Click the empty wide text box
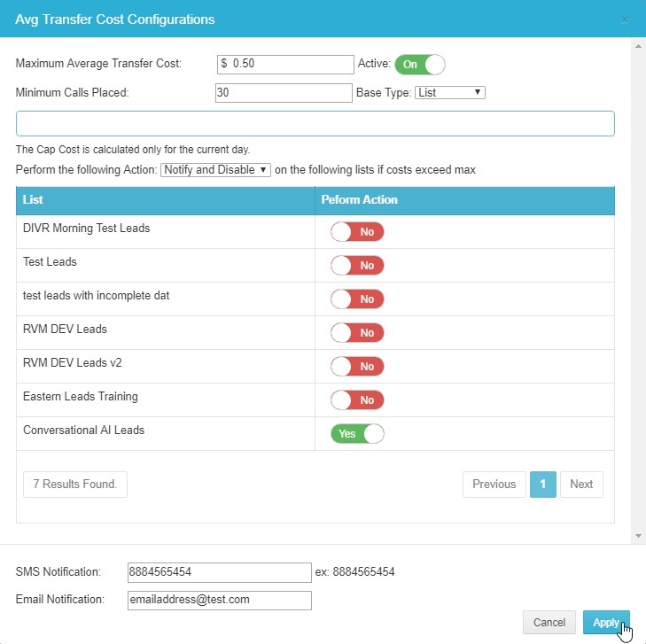This screenshot has height=644, width=646. 315,124
